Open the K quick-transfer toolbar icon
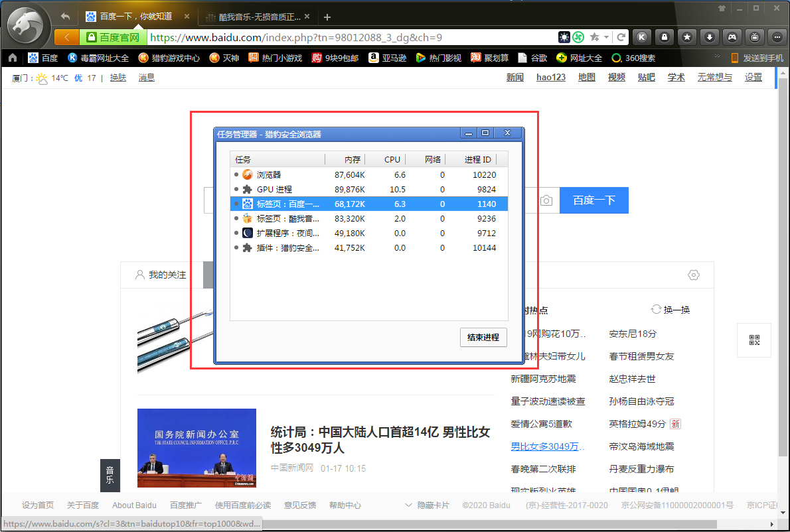This screenshot has width=790, height=532. click(642, 37)
